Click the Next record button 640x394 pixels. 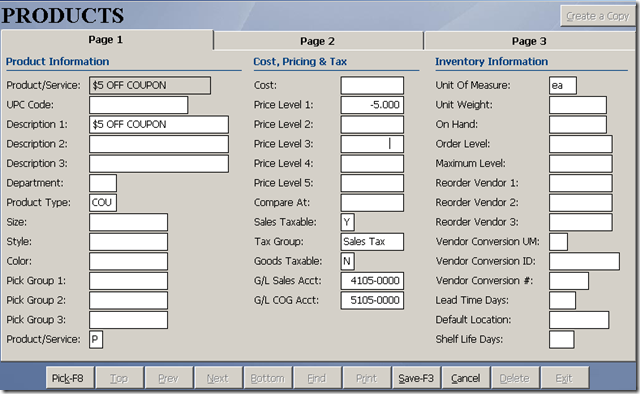(x=218, y=378)
